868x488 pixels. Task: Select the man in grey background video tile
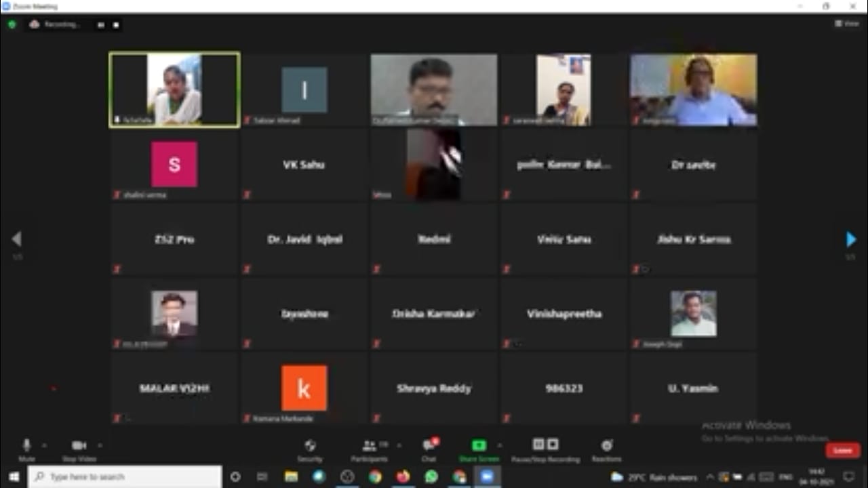[434, 90]
